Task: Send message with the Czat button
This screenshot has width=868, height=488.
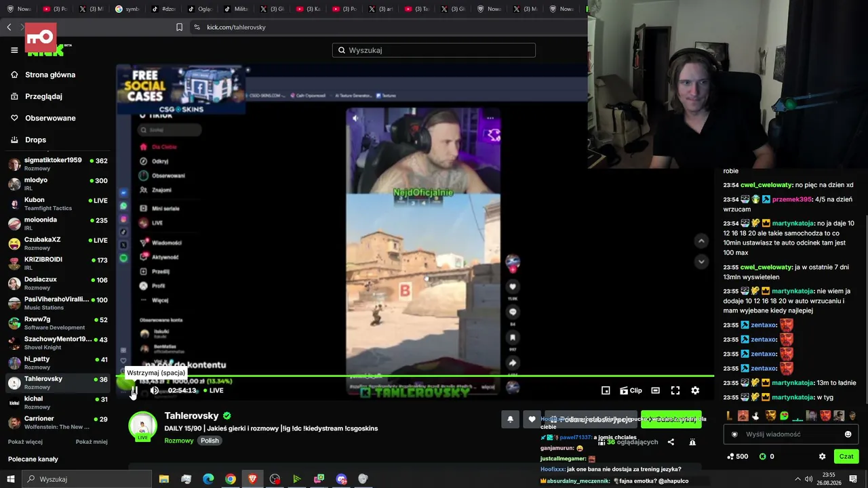Action: 846,456
